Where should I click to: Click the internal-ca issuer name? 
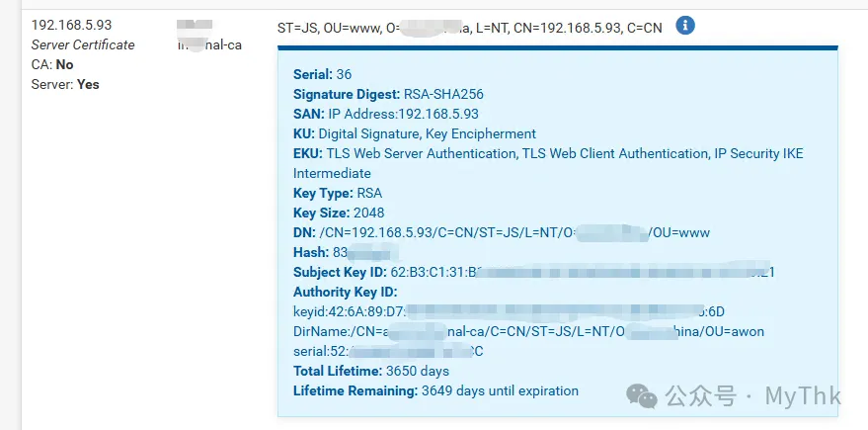[x=209, y=44]
